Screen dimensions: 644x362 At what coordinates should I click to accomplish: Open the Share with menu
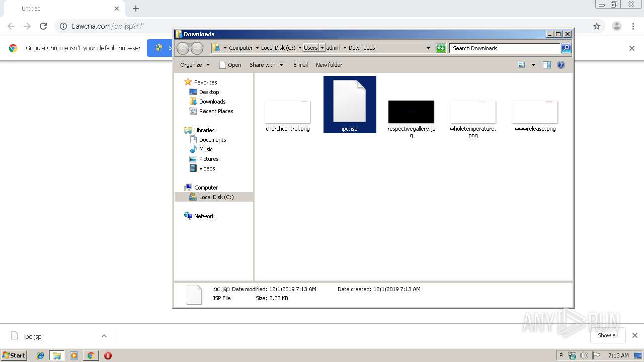tap(267, 65)
